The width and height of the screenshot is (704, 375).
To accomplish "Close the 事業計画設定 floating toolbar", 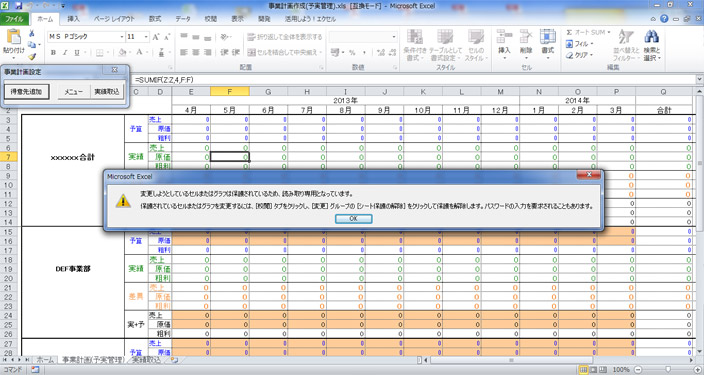I will [x=115, y=70].
